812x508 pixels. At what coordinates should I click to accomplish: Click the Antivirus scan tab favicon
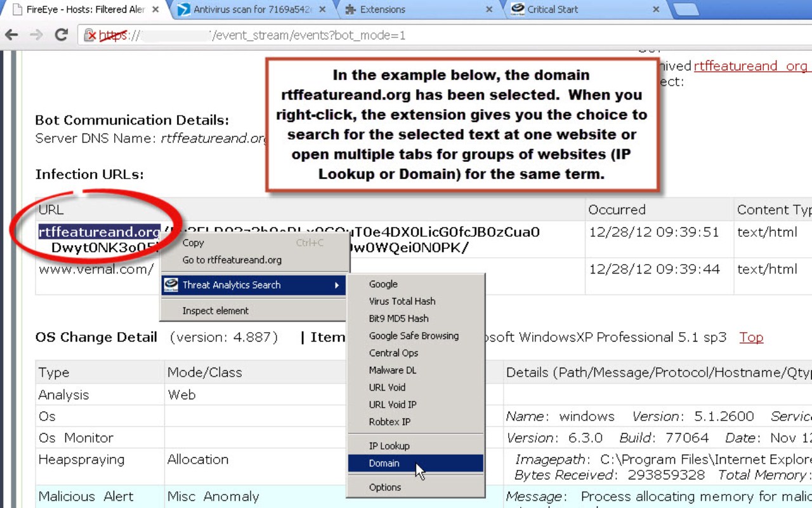183,10
